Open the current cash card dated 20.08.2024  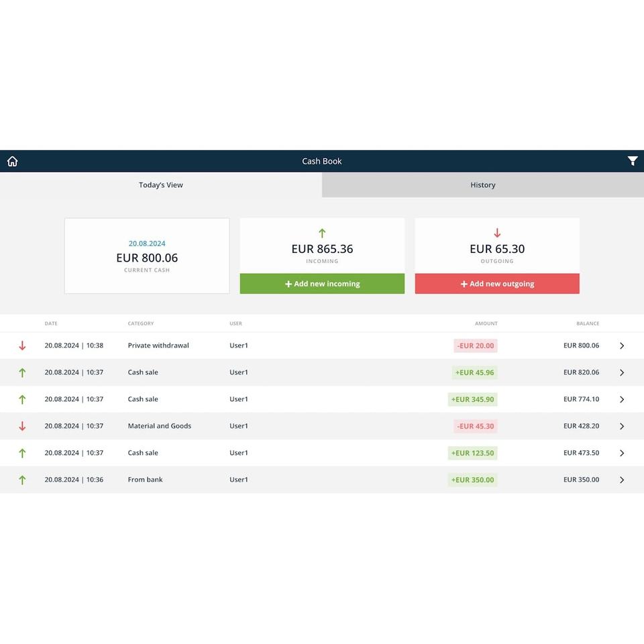[147, 256]
